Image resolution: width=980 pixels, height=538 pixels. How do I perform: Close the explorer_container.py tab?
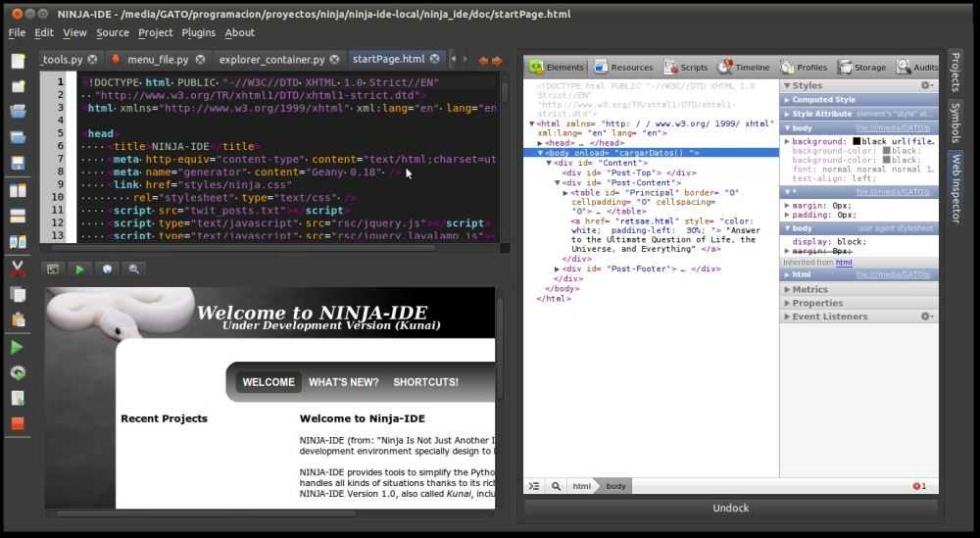(x=334, y=60)
